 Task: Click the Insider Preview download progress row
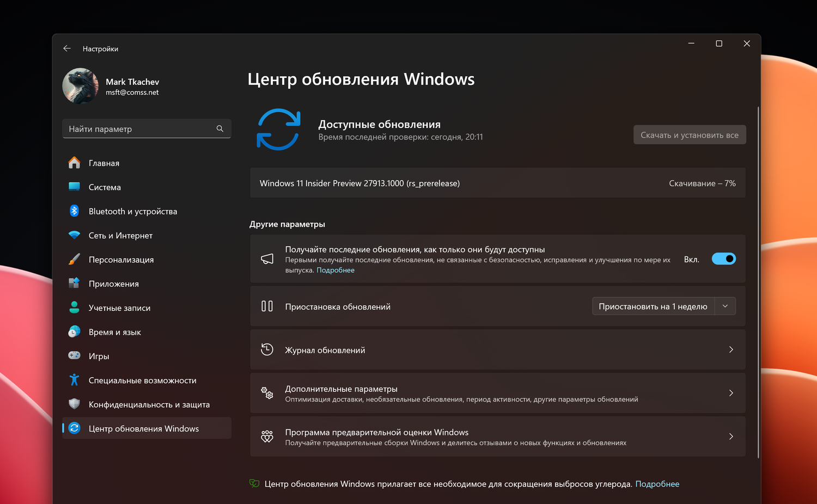(497, 183)
